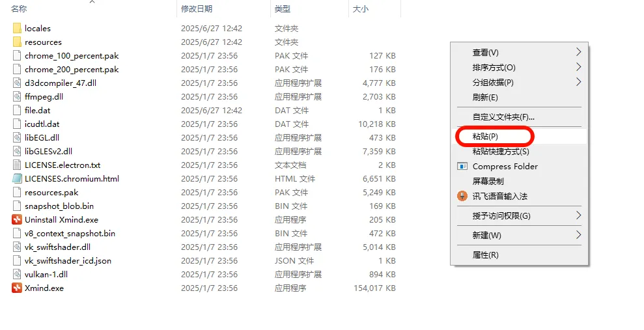Click the 排序方式(O) menu label
The height and width of the screenshot is (330, 644).
pos(494,67)
